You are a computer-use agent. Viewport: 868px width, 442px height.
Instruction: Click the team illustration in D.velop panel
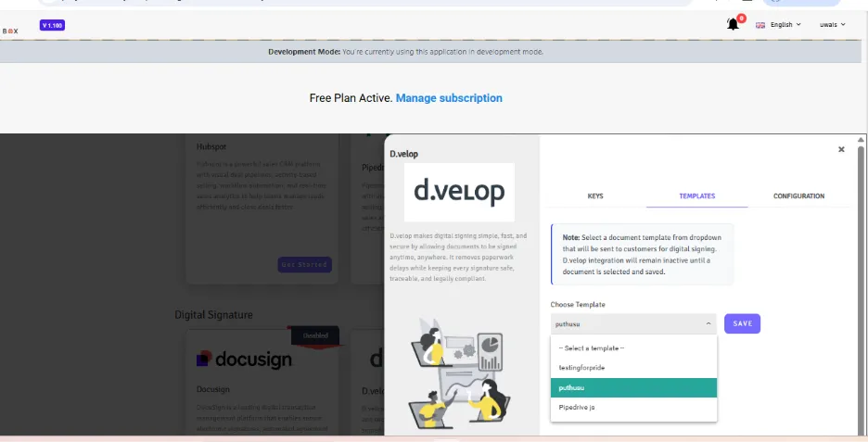tap(459, 374)
